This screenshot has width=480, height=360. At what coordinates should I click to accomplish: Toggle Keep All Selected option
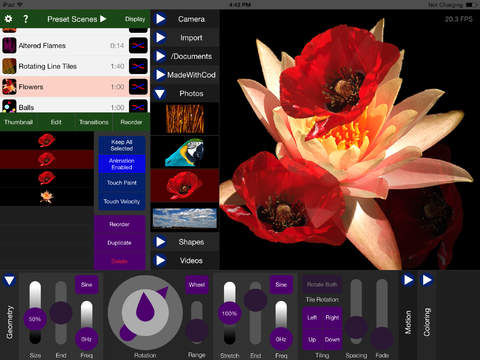122,145
